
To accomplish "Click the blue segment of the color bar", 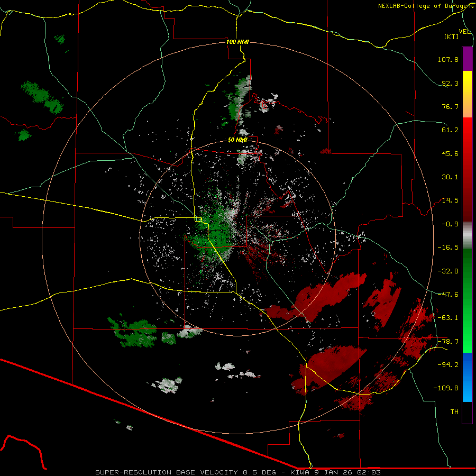I will (467, 377).
